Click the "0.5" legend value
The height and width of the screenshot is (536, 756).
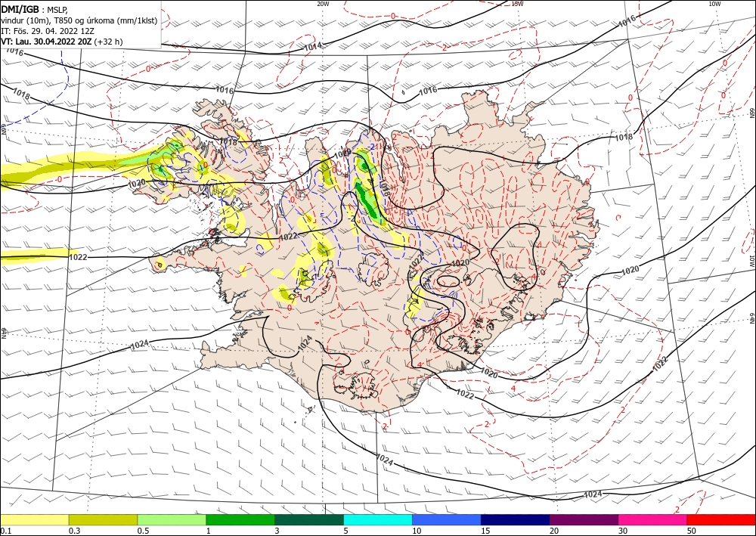pyautogui.click(x=142, y=531)
